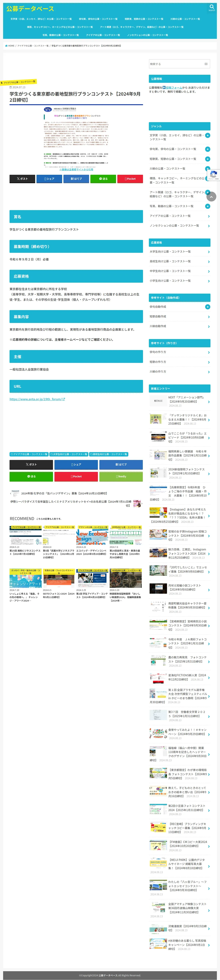Screen dimensions: 220x980
Task: Open the search icon in the header
Action: [x=212, y=8]
